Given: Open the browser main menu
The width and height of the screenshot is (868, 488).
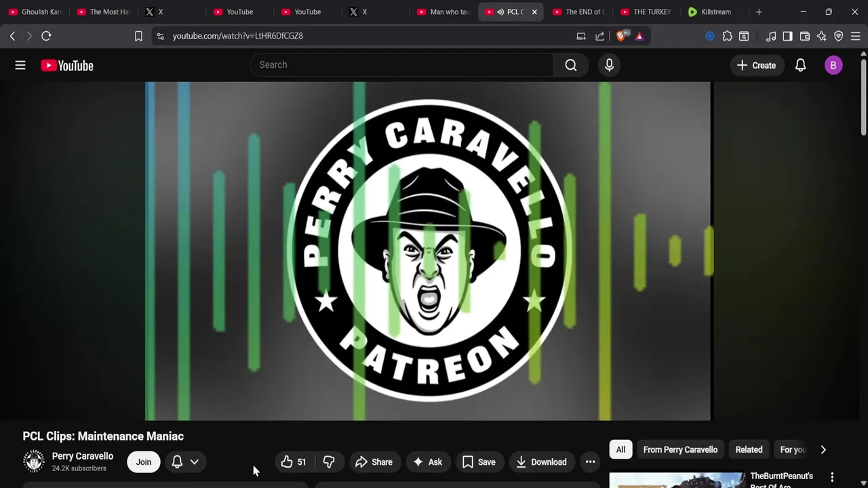Looking at the screenshot, I should click(855, 36).
